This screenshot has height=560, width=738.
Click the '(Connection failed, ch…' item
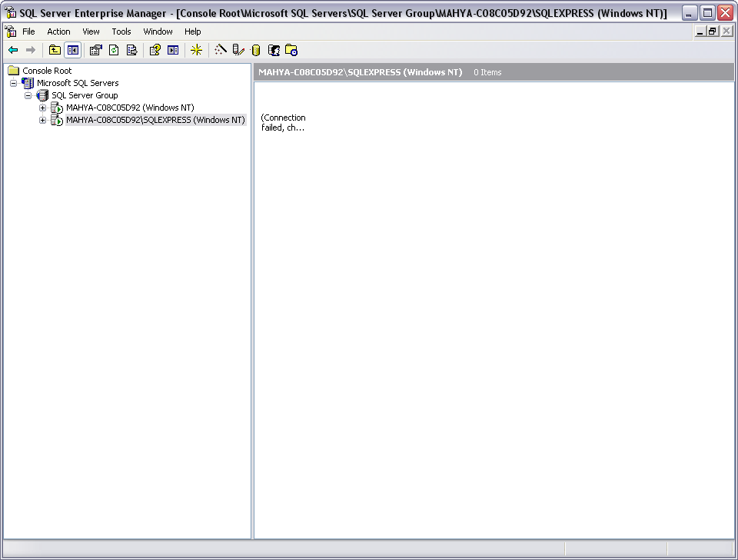[x=284, y=122]
